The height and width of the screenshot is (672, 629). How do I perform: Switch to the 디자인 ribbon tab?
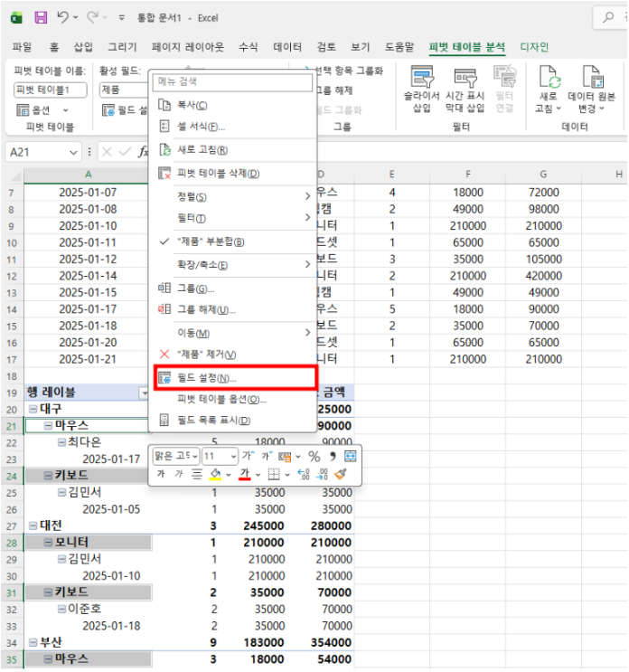[x=534, y=47]
